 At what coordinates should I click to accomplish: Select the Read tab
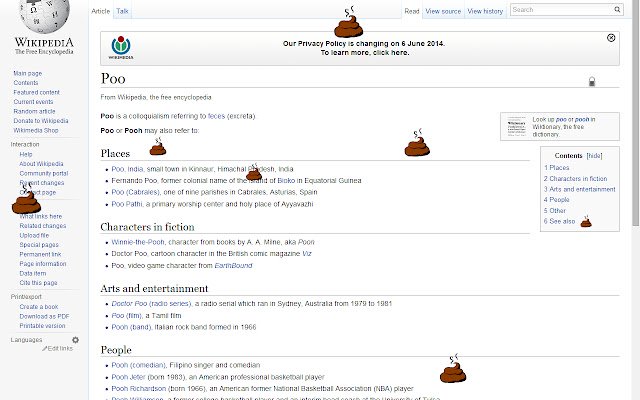coord(412,11)
